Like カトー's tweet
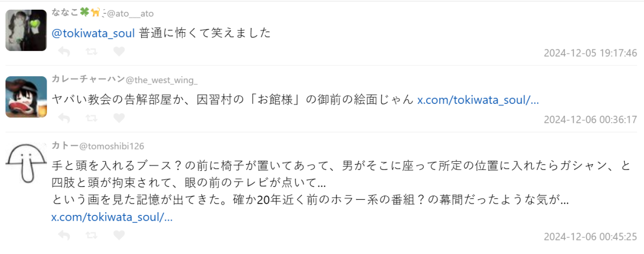Image resolution: width=644 pixels, height=254 pixels. coord(119,235)
